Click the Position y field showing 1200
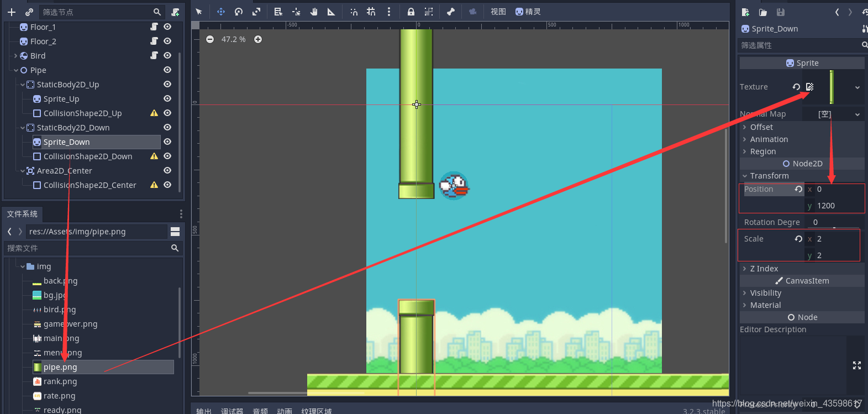This screenshot has width=868, height=414. (834, 206)
